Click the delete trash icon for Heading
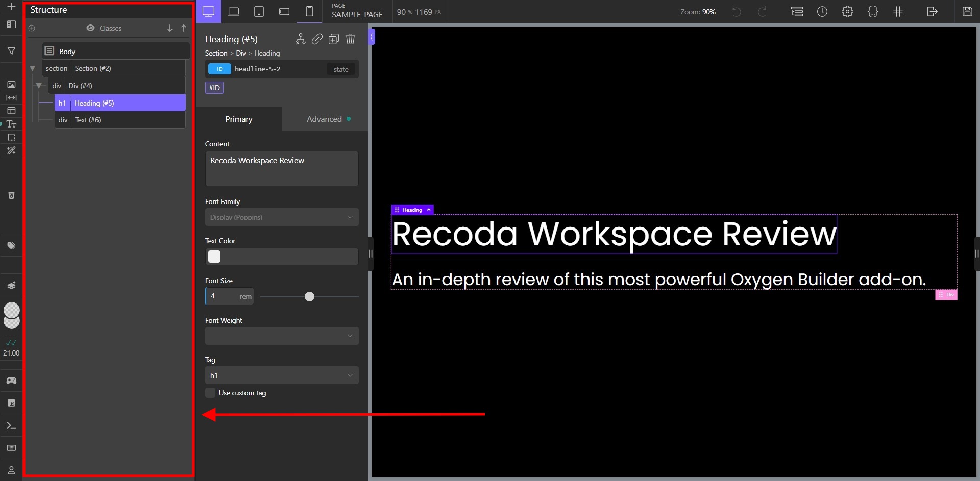 [350, 39]
